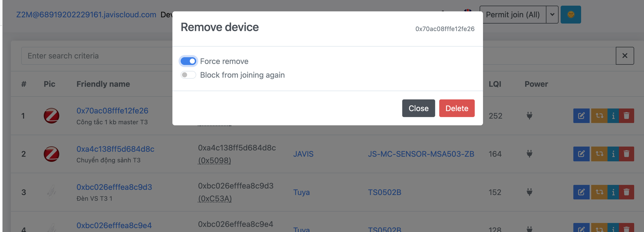Edit the name of device 3
Image resolution: width=644 pixels, height=232 pixels.
point(581,192)
